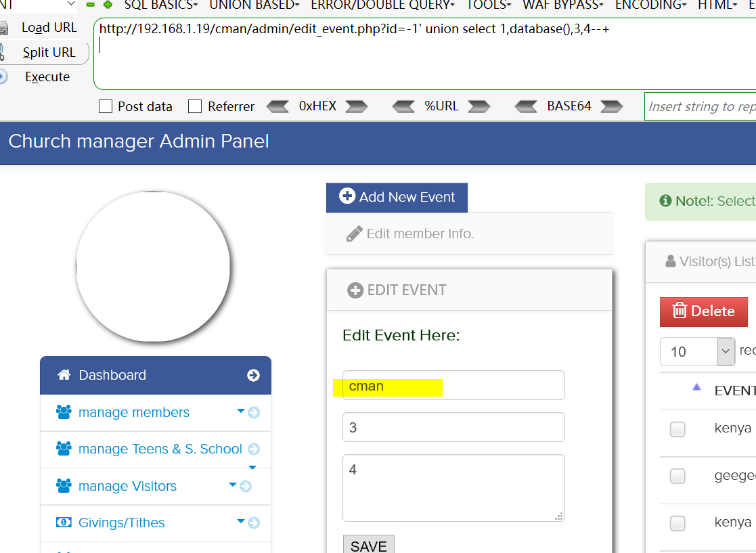Expand the manage Visitors caret
Screen dimensions: 756x553
[x=233, y=485]
